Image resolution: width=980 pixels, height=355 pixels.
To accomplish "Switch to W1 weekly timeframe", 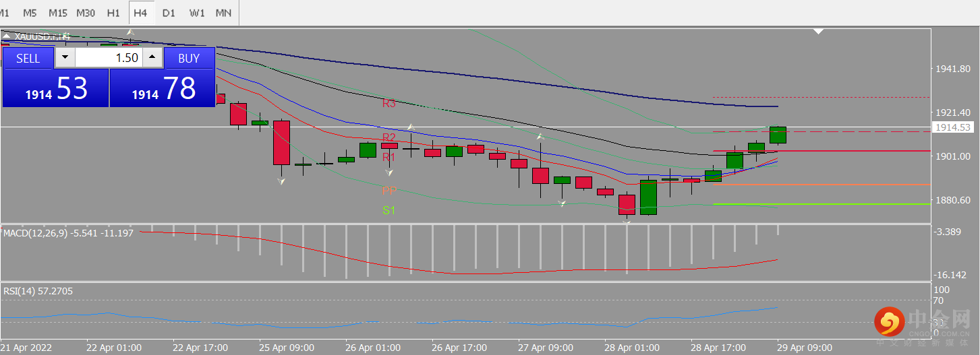I will (x=196, y=13).
